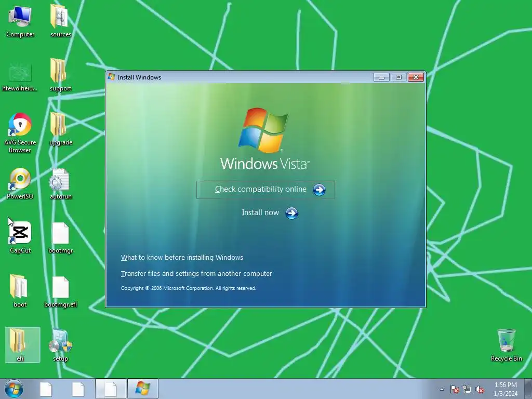Select the setup installer icon

coord(60,345)
